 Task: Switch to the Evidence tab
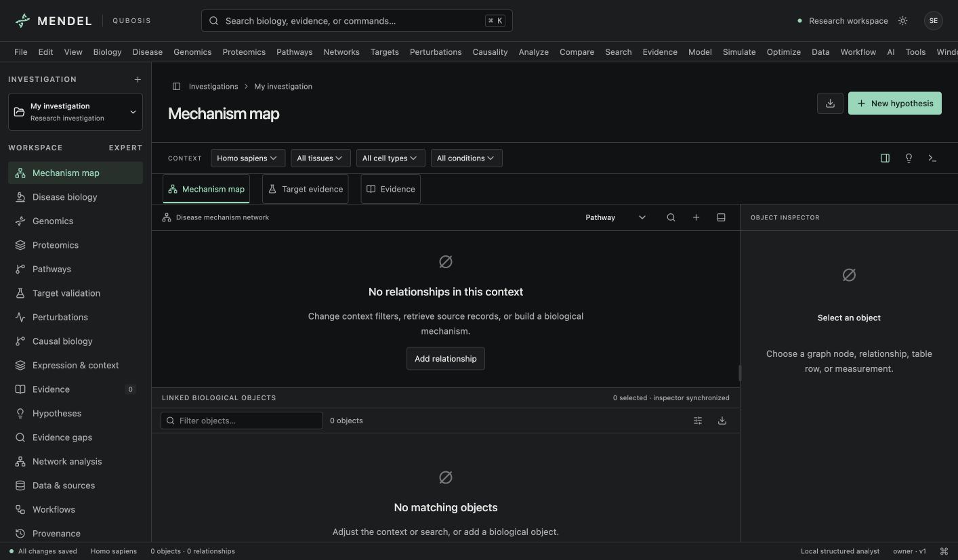click(x=390, y=189)
